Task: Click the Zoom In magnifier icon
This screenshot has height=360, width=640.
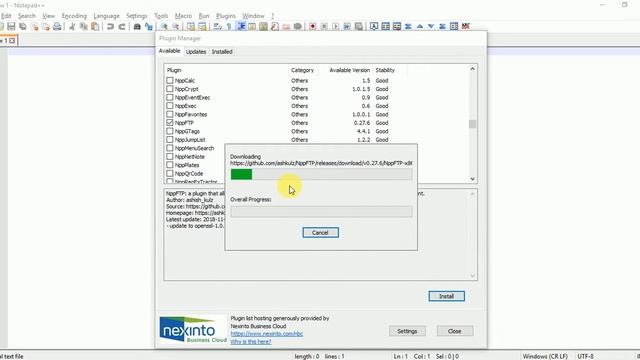Action: pos(164,27)
